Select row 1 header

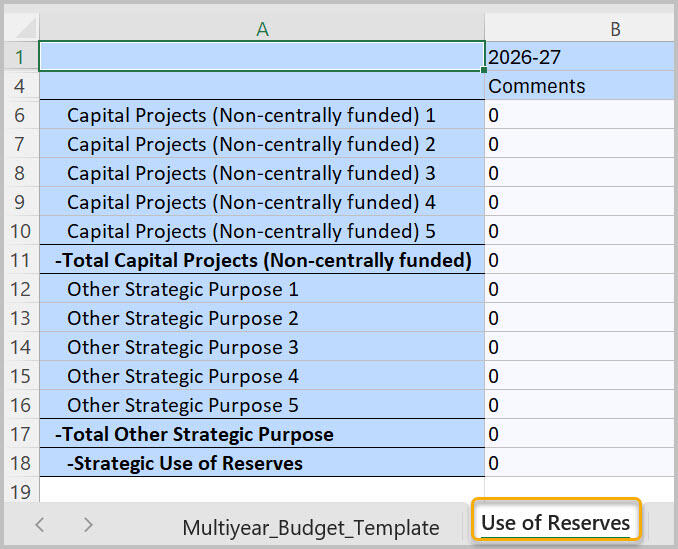click(x=22, y=57)
